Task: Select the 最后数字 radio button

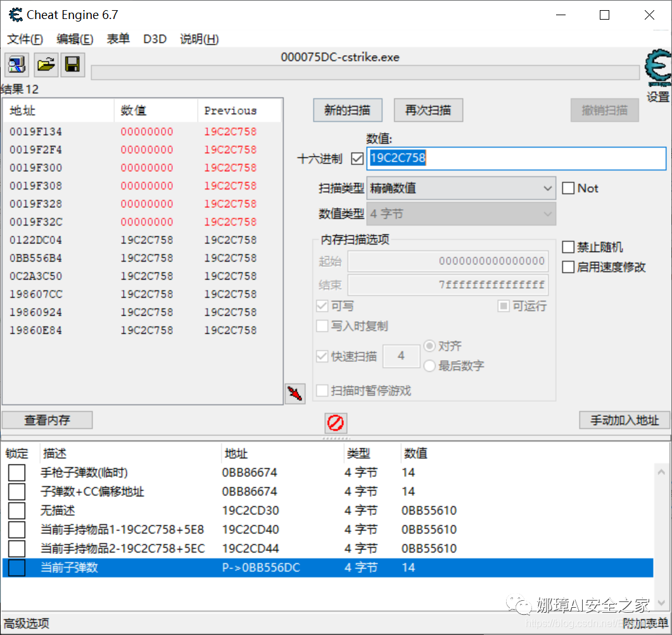Action: point(429,366)
